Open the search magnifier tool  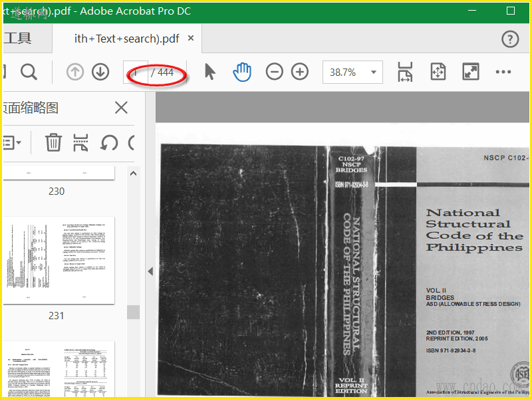point(29,72)
